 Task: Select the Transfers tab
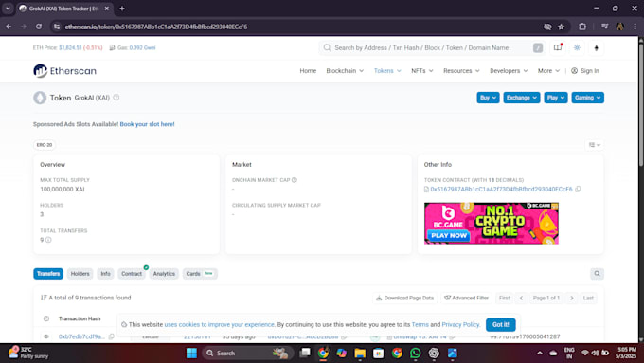[48, 274]
